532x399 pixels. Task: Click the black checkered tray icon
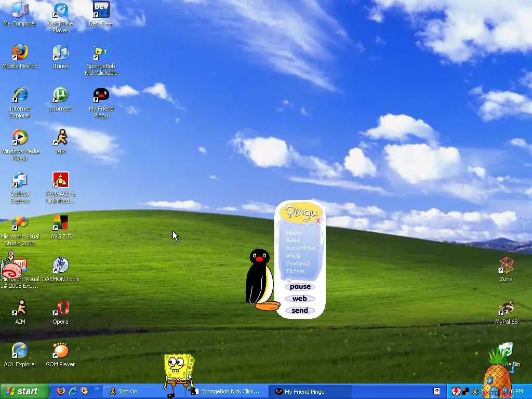click(x=466, y=391)
